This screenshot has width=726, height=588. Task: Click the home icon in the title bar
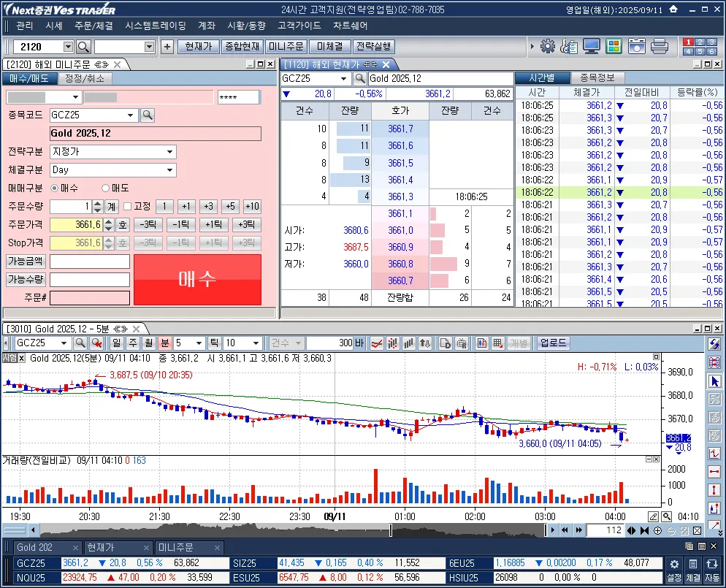(x=673, y=9)
